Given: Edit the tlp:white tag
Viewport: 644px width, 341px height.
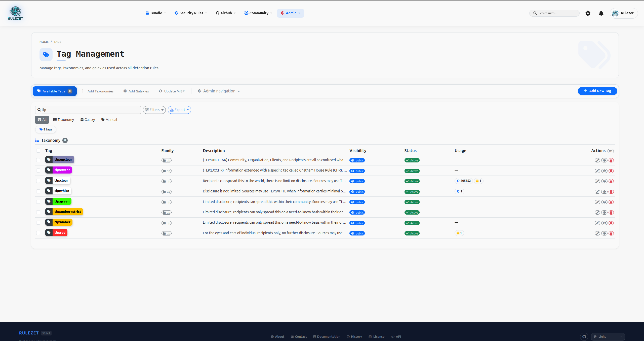Looking at the screenshot, I should 597,192.
